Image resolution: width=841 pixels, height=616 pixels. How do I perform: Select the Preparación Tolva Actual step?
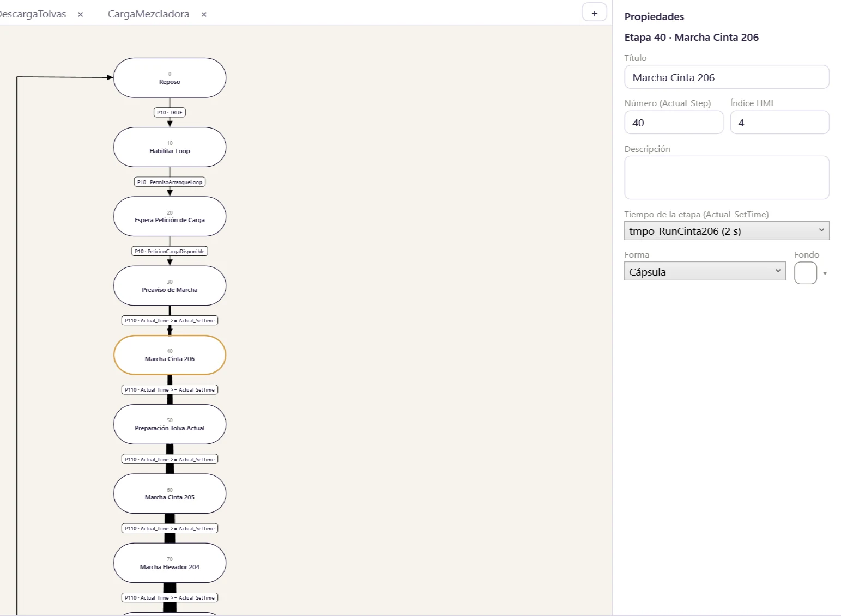[170, 424]
